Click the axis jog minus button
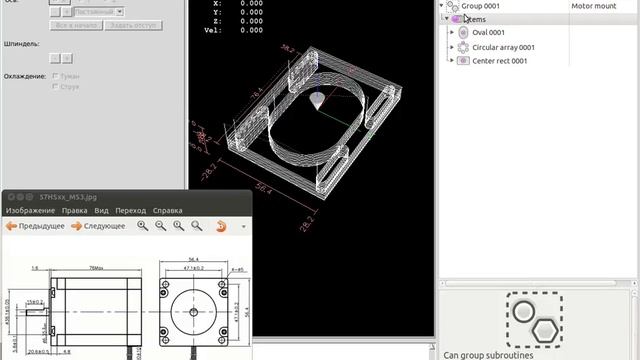 [x=55, y=12]
